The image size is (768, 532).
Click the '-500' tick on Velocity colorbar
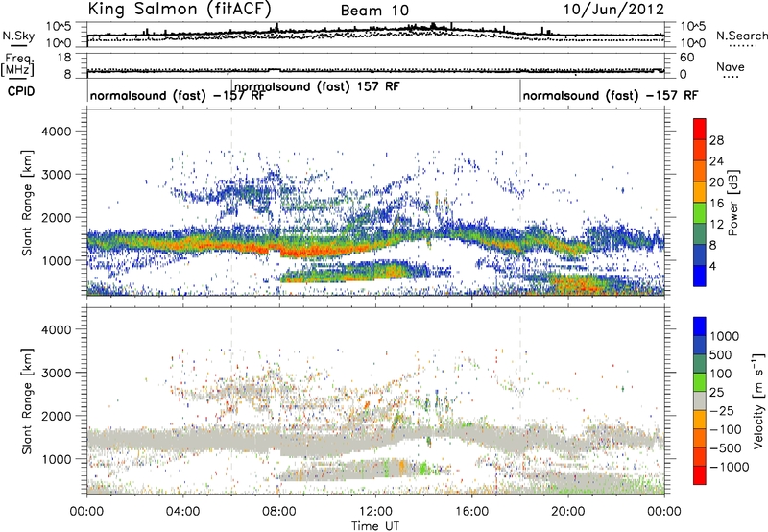pos(725,448)
